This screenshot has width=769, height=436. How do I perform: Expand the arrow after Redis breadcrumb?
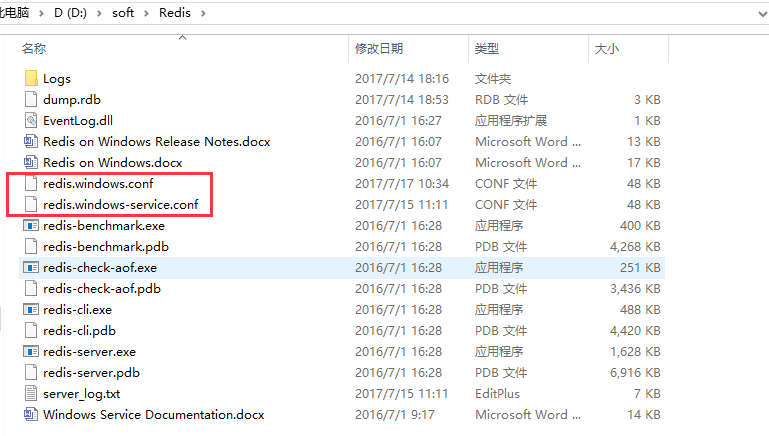coord(203,13)
